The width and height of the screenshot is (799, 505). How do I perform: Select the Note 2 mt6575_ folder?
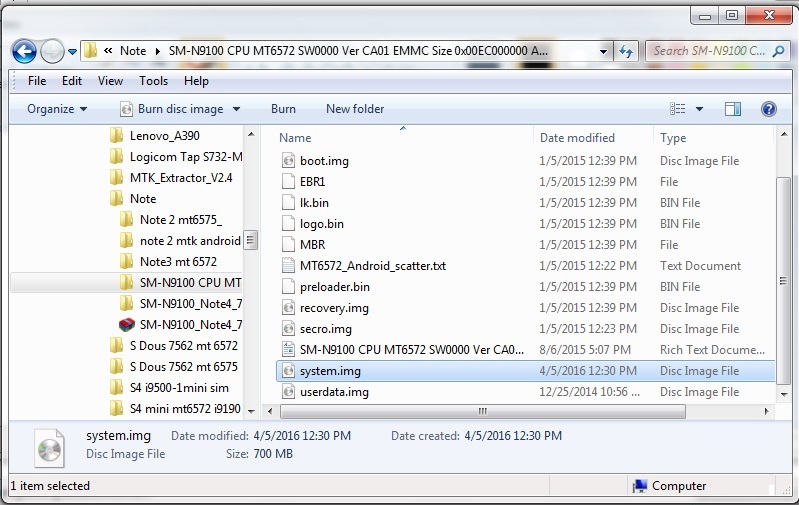pyautogui.click(x=181, y=220)
